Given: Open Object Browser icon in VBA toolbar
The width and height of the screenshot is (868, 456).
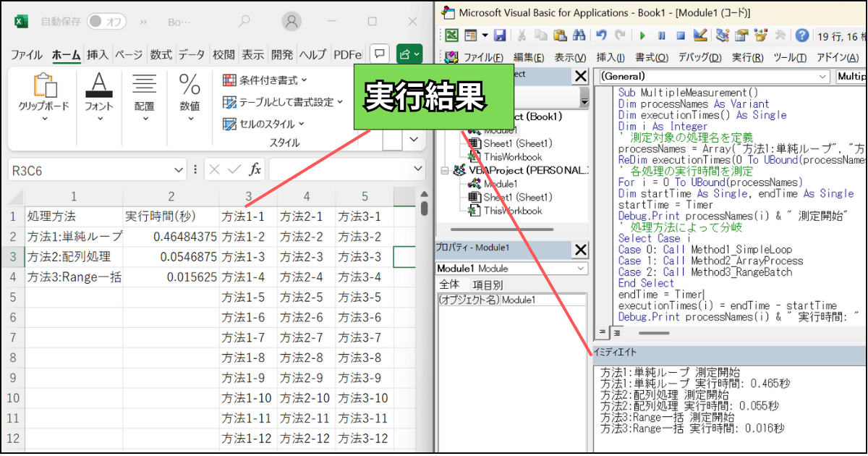Looking at the screenshot, I should click(x=760, y=35).
